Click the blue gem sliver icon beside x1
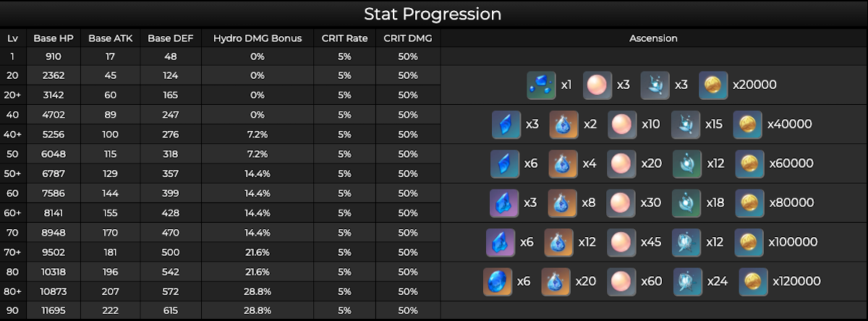868x321 pixels. [x=541, y=85]
